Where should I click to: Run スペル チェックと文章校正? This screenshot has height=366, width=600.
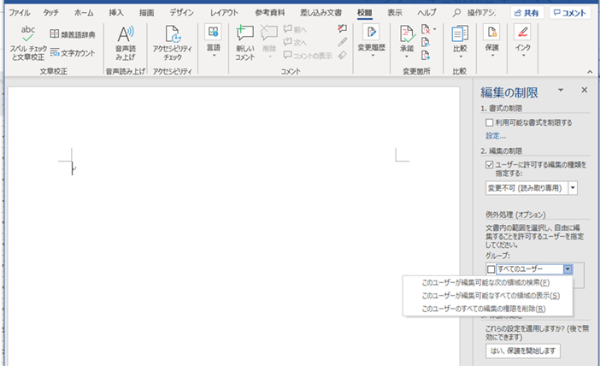(x=28, y=43)
